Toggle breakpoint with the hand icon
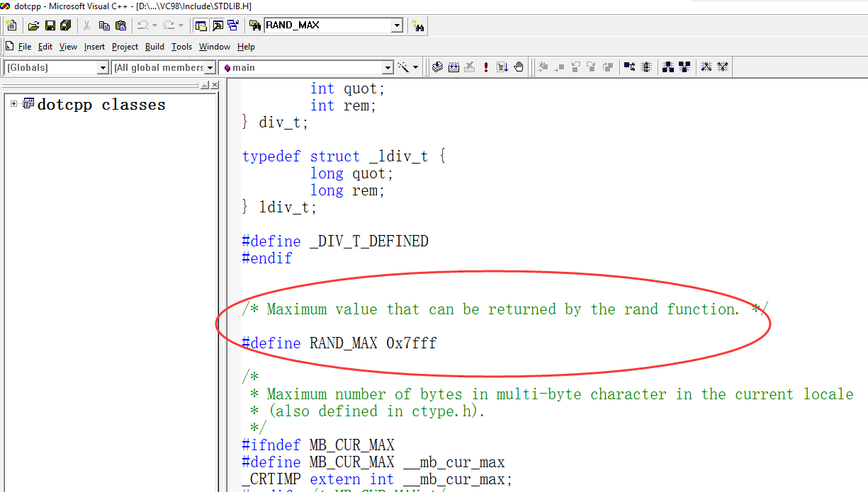This screenshot has width=868, height=492. (x=519, y=67)
